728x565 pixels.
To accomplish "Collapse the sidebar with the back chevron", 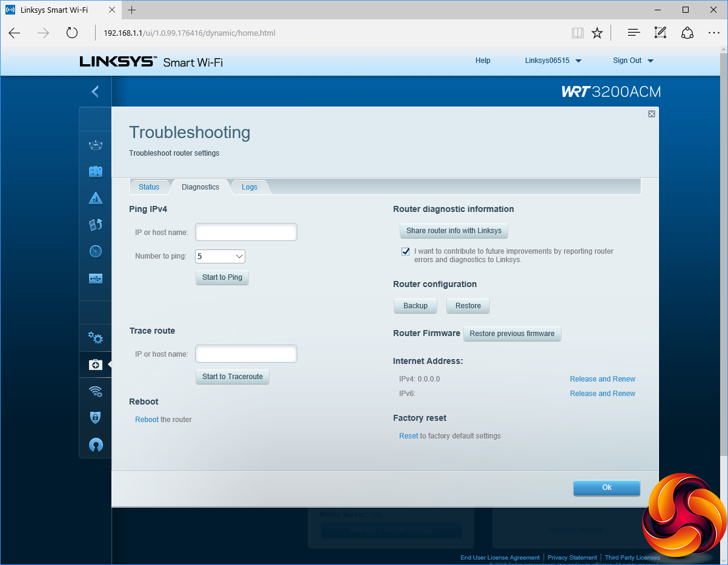I will 94,91.
